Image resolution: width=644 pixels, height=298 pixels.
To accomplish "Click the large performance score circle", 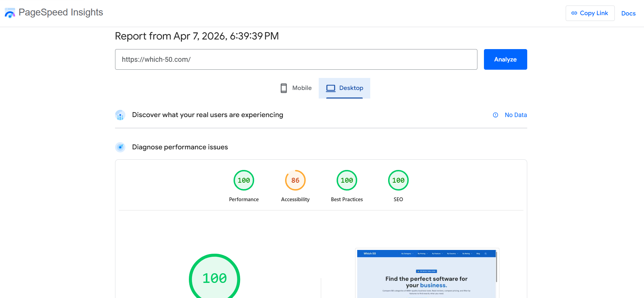I will [x=214, y=278].
